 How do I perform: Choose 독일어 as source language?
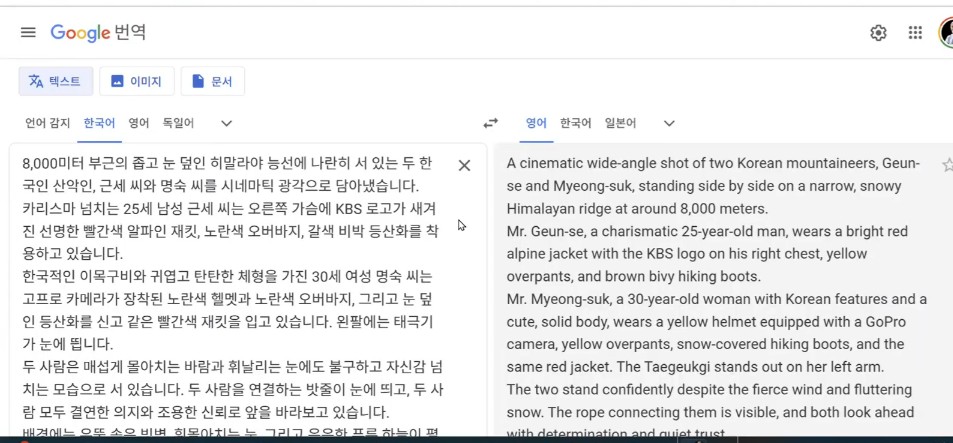coord(178,123)
